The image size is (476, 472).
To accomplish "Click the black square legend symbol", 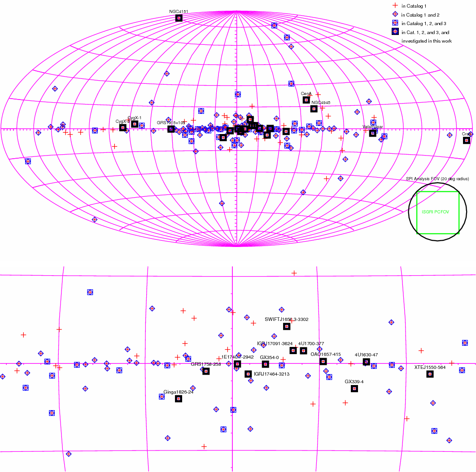I will [395, 31].
